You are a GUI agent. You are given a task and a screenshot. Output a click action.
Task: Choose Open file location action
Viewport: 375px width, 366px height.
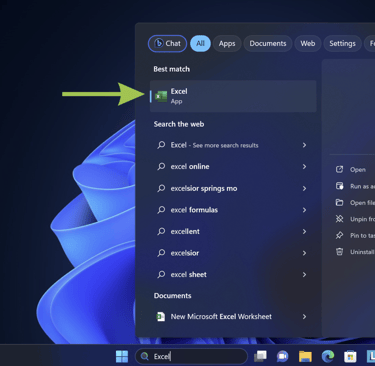click(355, 203)
